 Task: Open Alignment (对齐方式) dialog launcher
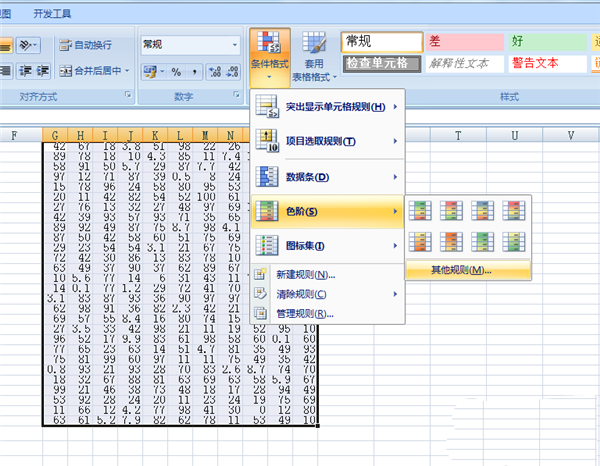(128, 94)
